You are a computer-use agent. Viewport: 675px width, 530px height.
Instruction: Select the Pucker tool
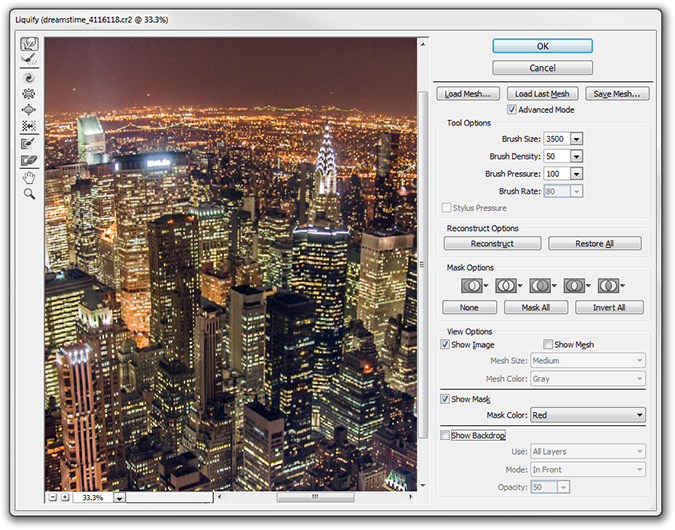tap(29, 93)
